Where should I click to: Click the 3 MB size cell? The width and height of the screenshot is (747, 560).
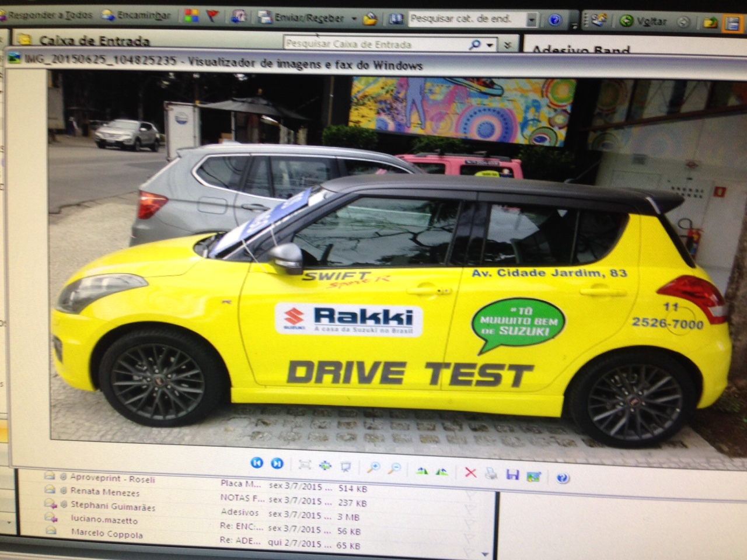(349, 517)
